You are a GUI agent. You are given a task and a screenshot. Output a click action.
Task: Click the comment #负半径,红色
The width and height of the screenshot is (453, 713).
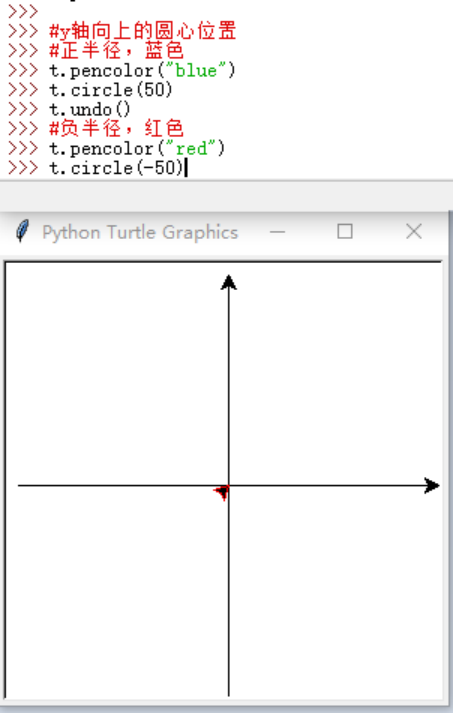click(116, 129)
